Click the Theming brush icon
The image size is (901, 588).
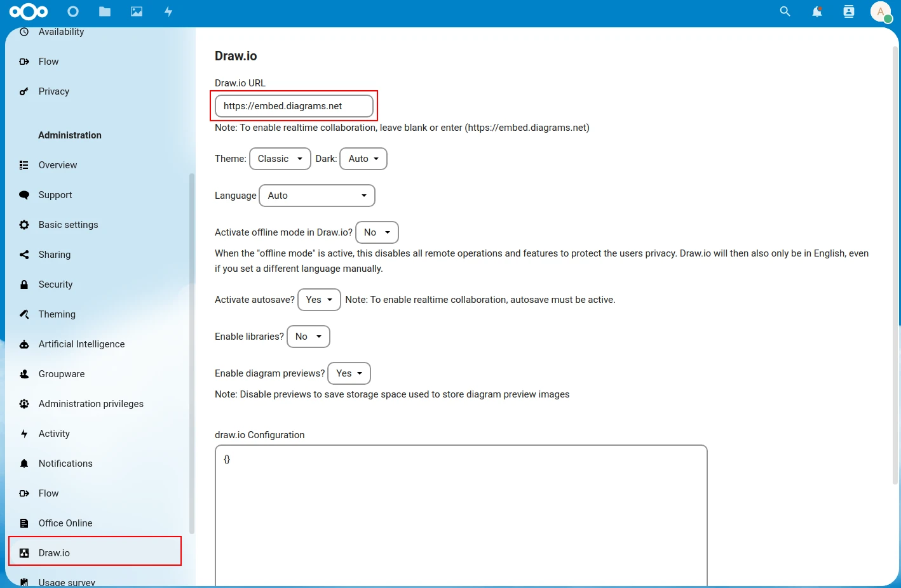pyautogui.click(x=24, y=314)
